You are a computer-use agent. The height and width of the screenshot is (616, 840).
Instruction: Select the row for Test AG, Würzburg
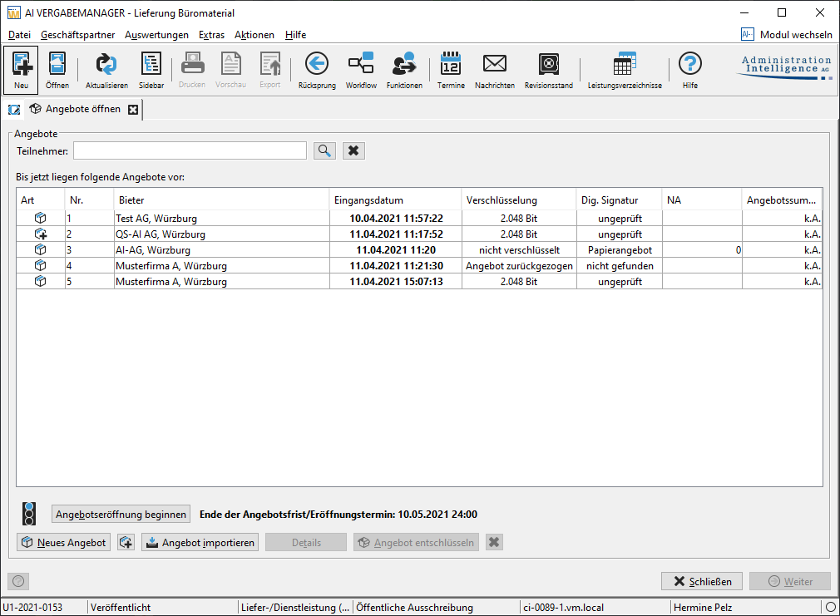coord(419,218)
